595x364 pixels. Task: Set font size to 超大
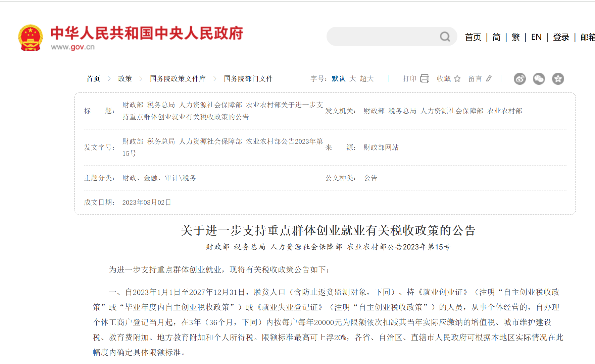366,79
